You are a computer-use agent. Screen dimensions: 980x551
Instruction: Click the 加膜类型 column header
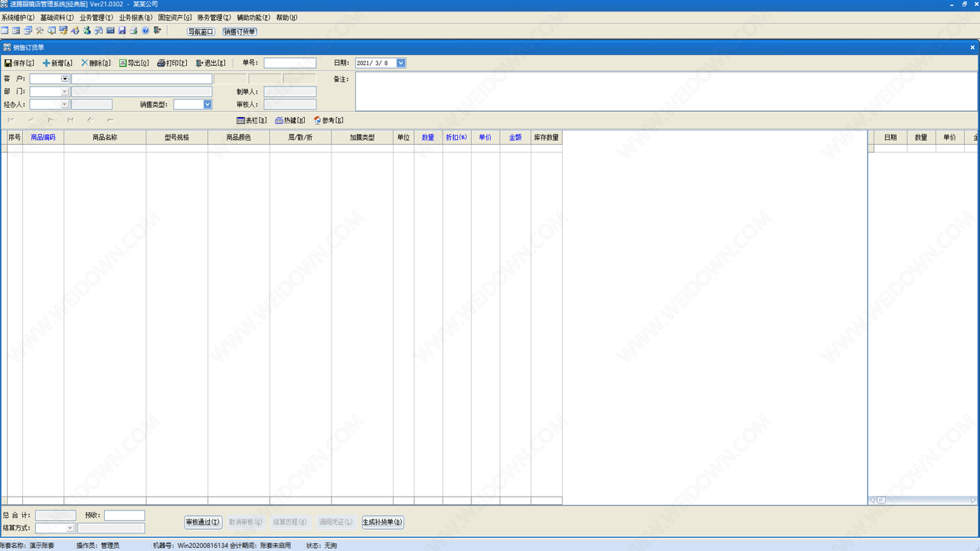(x=362, y=138)
